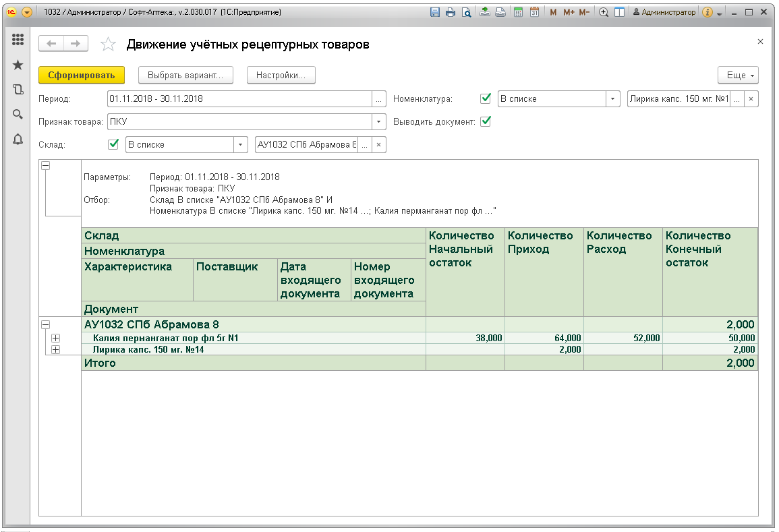Add report to favorites with star icon
Screen dimensions: 779x532
[x=108, y=45]
